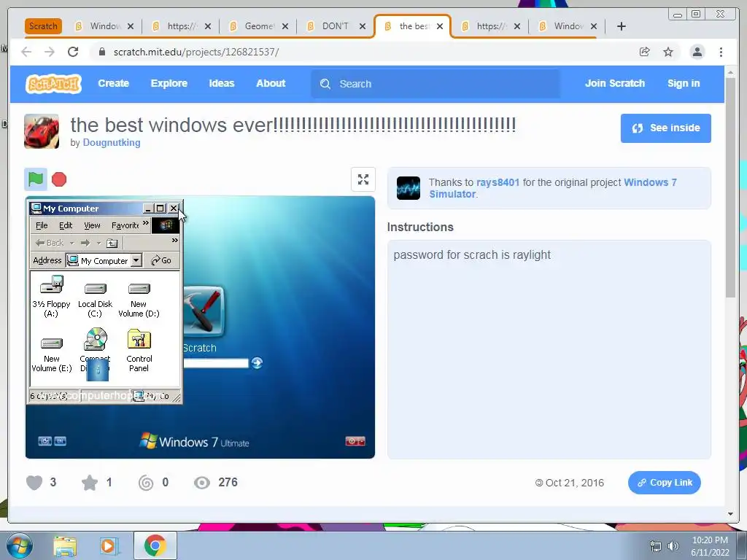The height and width of the screenshot is (560, 747).
Task: Click the Scratch user hammer picture on login screen
Action: point(204,311)
